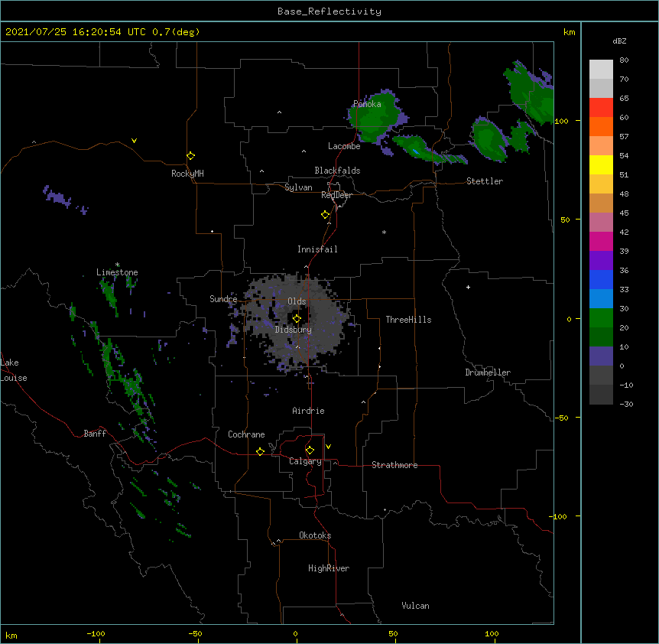The width and height of the screenshot is (659, 644).
Task: Click the Strathmore town label
Action: pyautogui.click(x=394, y=465)
